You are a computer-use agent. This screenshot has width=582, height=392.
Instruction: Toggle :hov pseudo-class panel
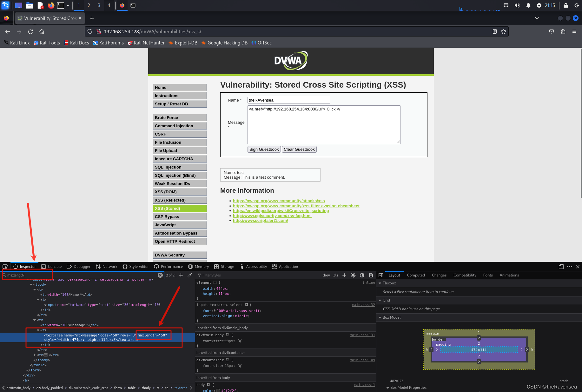pyautogui.click(x=327, y=275)
